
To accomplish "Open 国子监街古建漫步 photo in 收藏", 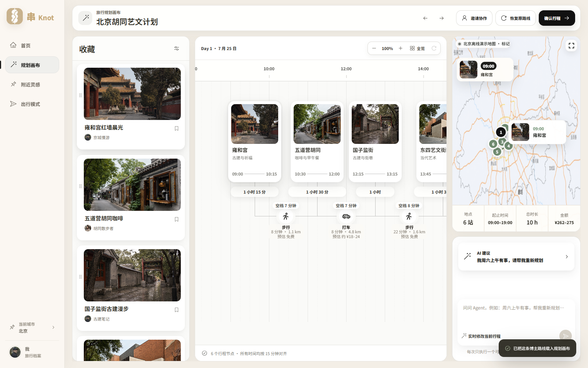I will pyautogui.click(x=132, y=275).
